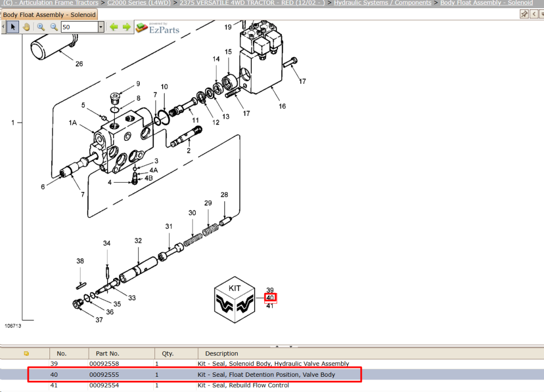This screenshot has width=544, height=392.
Task: Open C2000 Series (L4WD) breadcrumb link
Action: point(139,3)
